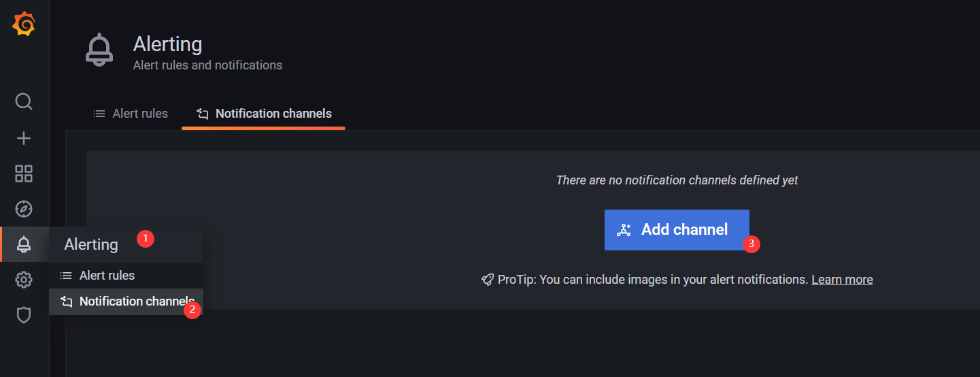Switch to the Alert rules tab

131,114
